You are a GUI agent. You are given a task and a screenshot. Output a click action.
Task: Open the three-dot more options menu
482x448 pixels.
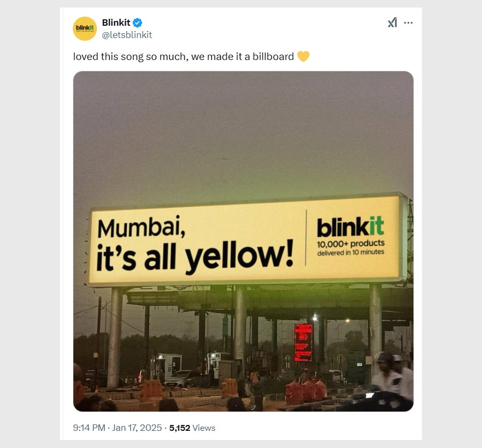click(408, 23)
